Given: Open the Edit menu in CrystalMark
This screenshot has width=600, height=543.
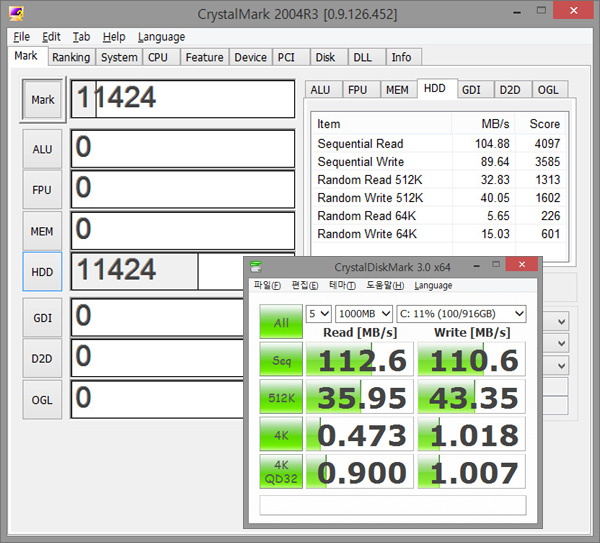Looking at the screenshot, I should point(51,37).
